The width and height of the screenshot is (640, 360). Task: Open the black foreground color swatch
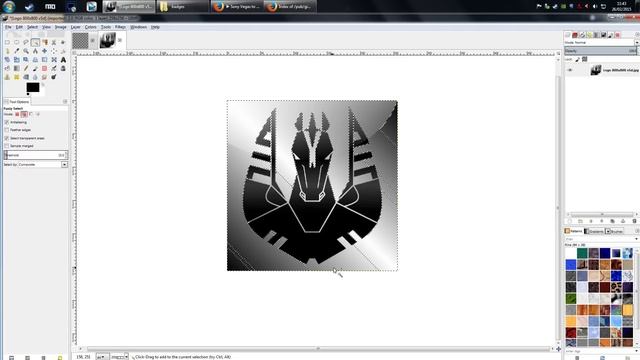pos(32,87)
